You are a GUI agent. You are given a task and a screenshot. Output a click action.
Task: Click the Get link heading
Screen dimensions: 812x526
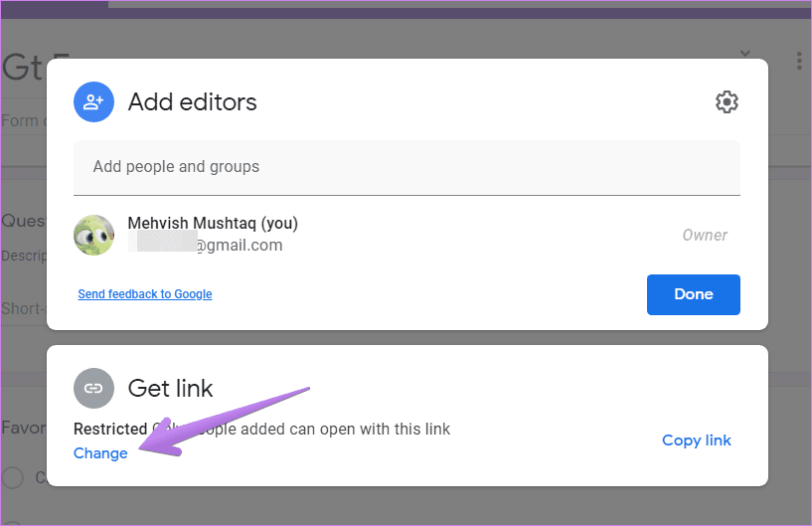point(170,388)
